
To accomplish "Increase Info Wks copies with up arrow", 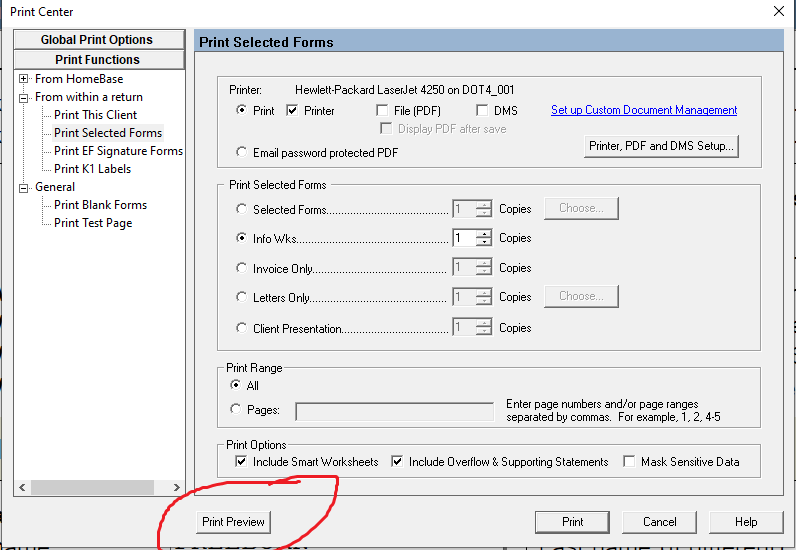I will (485, 234).
